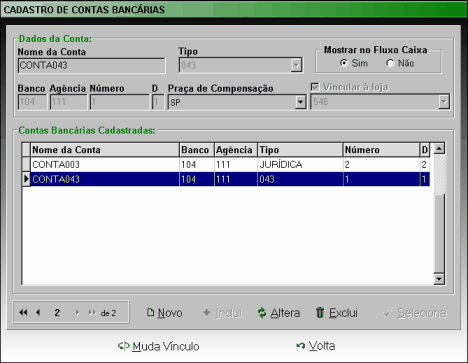Select the CONTA003 row in the table
Viewport: 468px width, 363px height.
(x=226, y=164)
